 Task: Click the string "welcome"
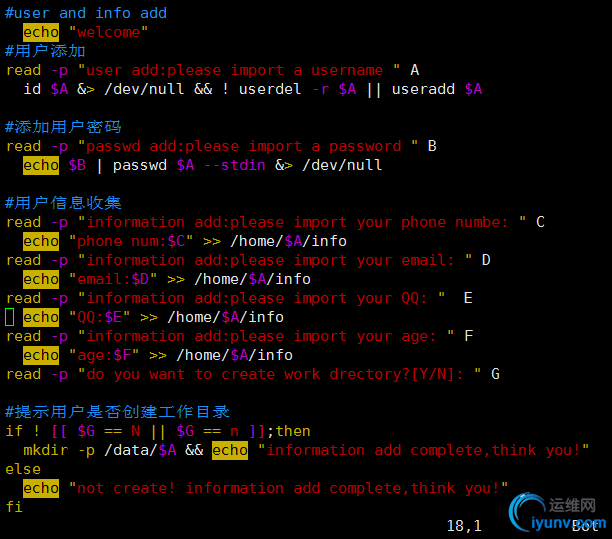pyautogui.click(x=109, y=32)
